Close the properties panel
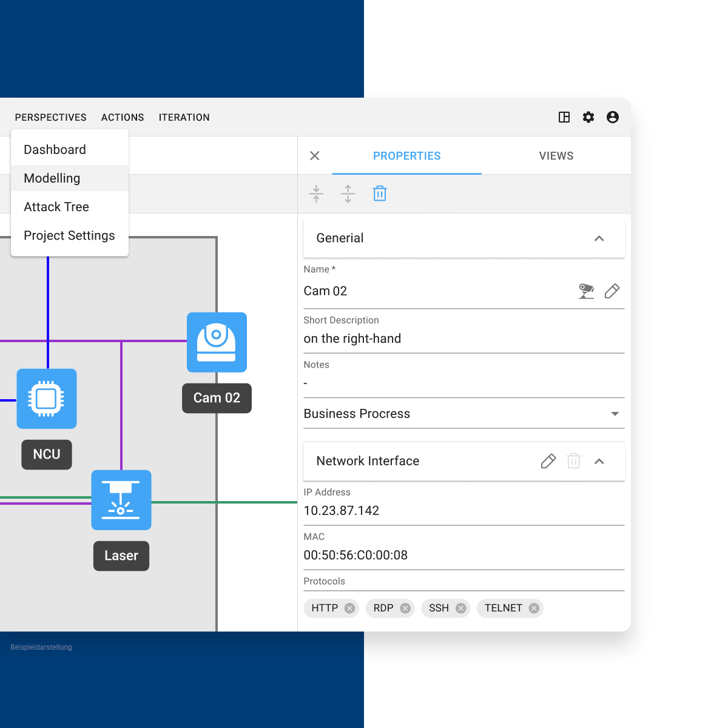 pos(315,156)
